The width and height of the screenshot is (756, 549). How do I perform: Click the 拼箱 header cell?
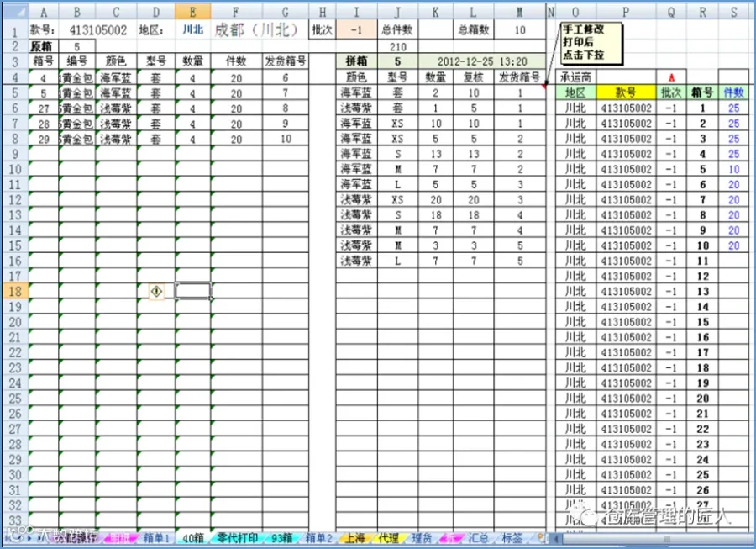[356, 61]
